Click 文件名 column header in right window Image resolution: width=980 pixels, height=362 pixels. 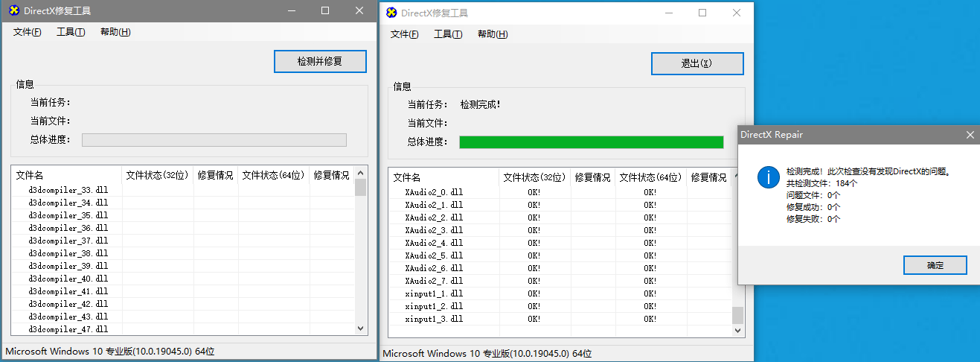[x=443, y=177]
